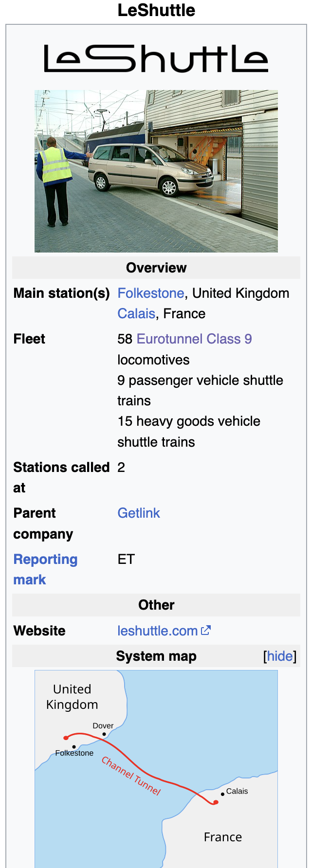Open the Getlink parent company link
This screenshot has width=329, height=868.
point(139,513)
